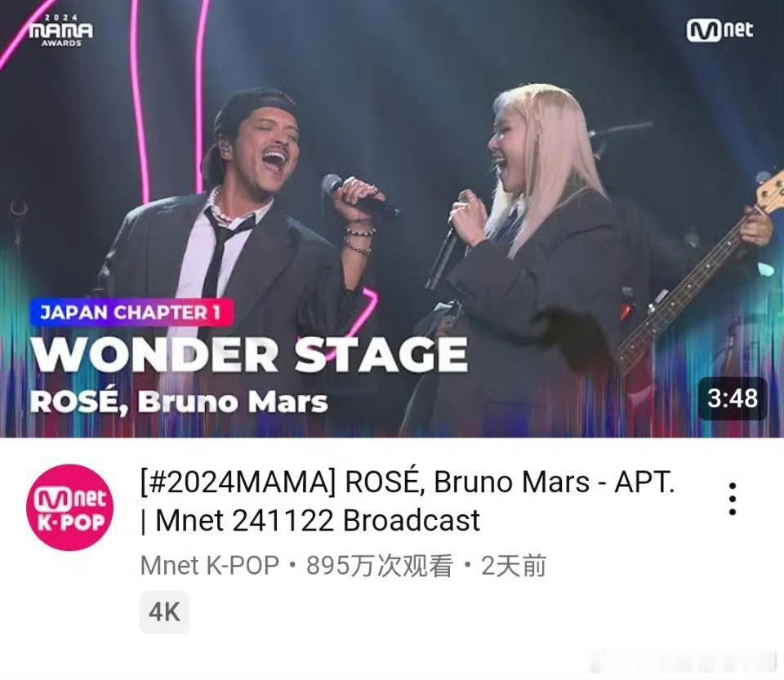Click the microphone held by the male singer

point(358,196)
